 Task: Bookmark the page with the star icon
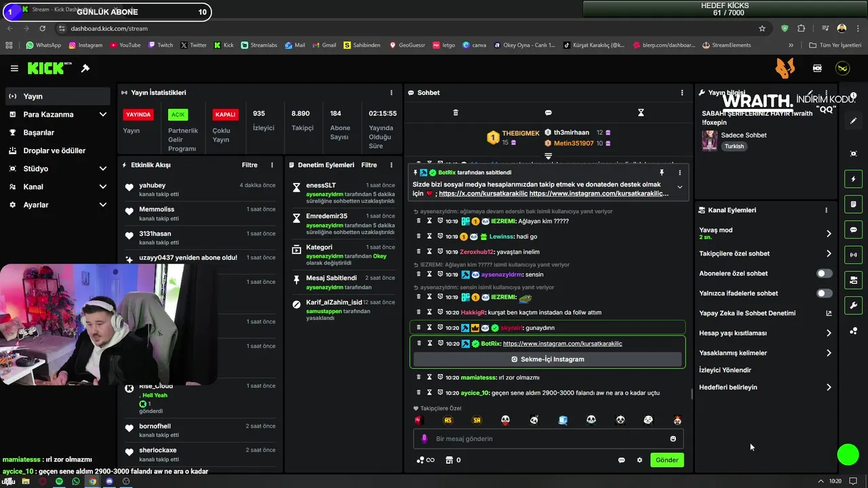pos(762,28)
